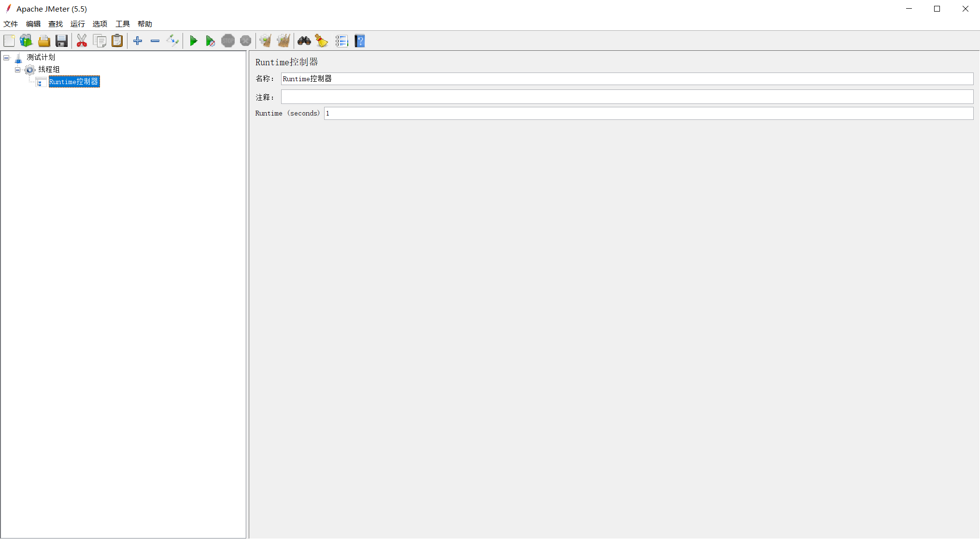Start the test with green play
The height and width of the screenshot is (539, 980).
tap(193, 41)
